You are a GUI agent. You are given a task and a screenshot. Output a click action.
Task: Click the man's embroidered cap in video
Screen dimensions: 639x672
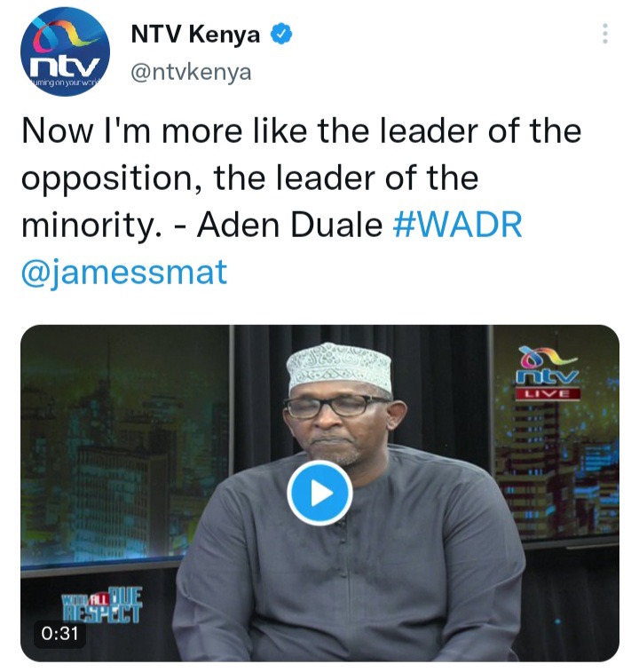point(339,368)
